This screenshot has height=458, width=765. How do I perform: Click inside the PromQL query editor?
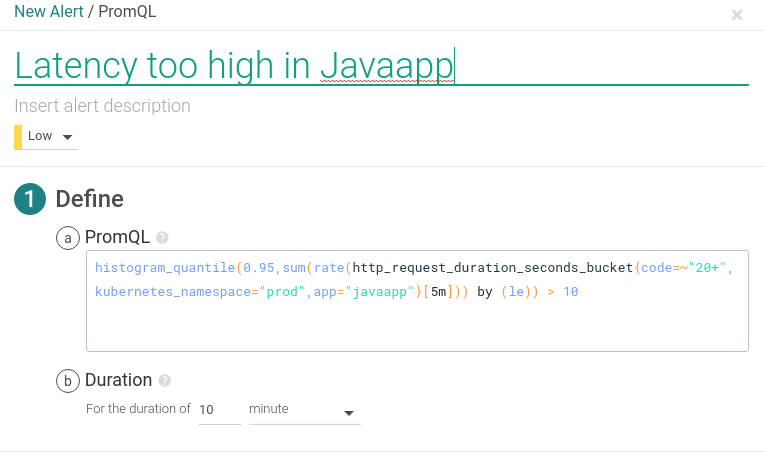(x=417, y=301)
